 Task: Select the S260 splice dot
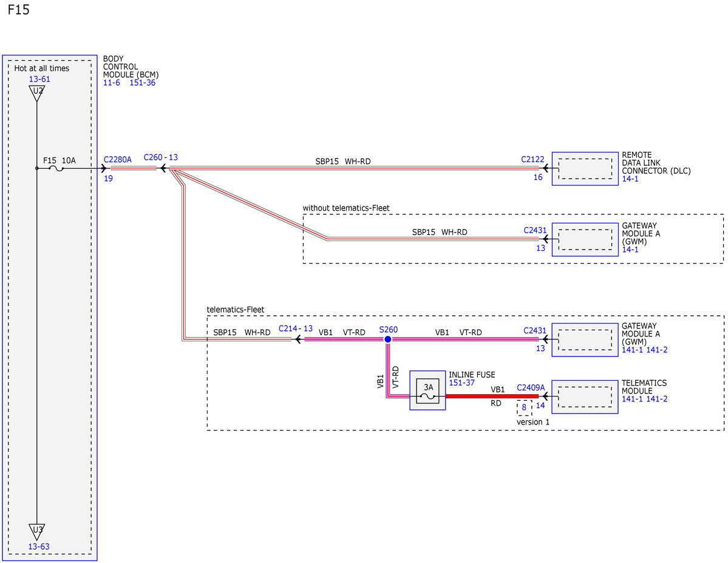click(x=387, y=339)
